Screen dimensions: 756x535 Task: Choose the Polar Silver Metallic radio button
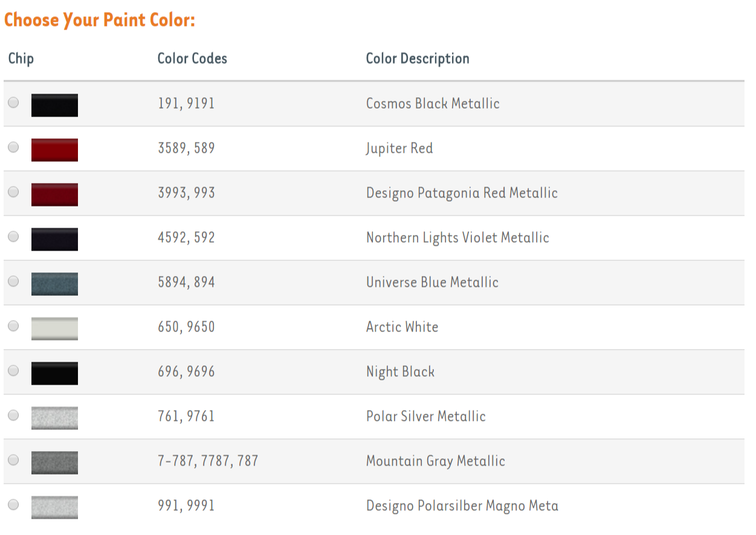[13, 415]
